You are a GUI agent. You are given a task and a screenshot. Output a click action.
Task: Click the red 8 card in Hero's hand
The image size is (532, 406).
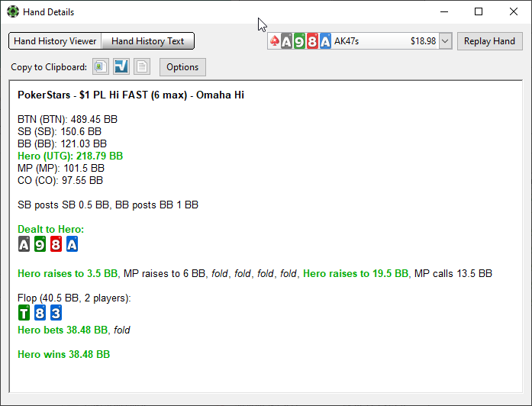(x=56, y=244)
